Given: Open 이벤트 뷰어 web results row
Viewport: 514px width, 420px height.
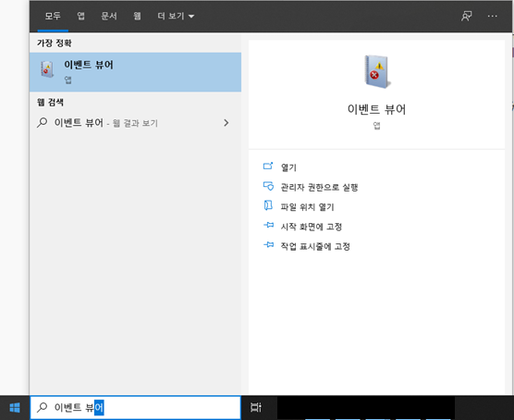Looking at the screenshot, I should pos(135,123).
